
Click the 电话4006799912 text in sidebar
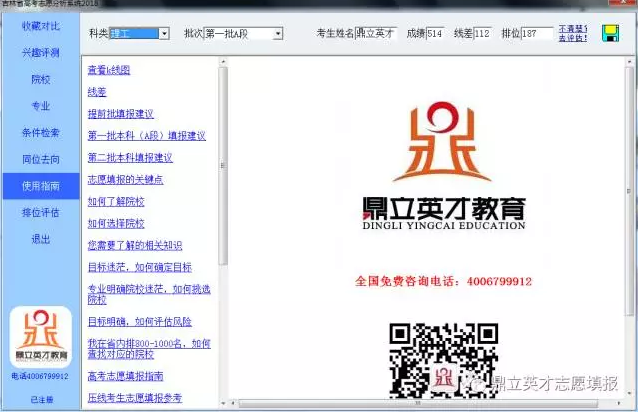tap(40, 376)
